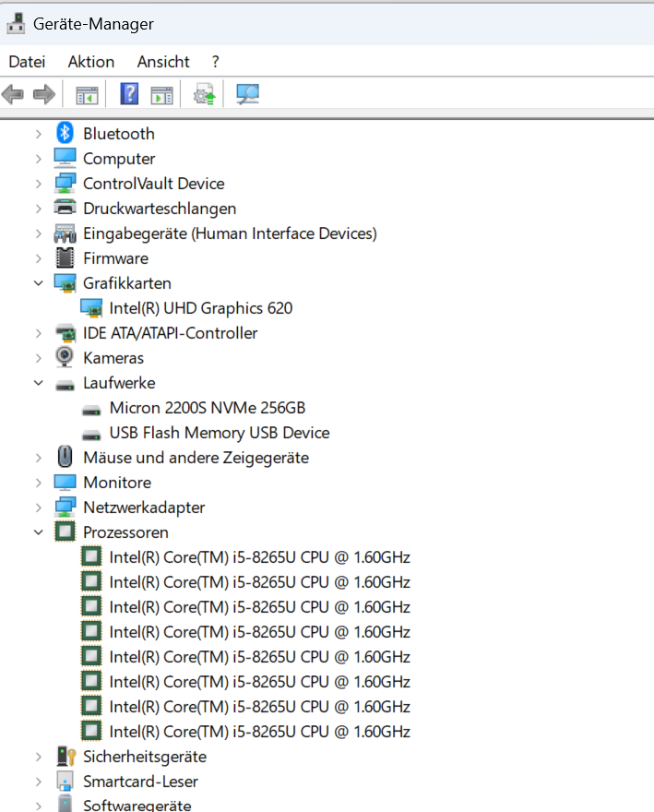Expand the Kameras node

pos(39,358)
